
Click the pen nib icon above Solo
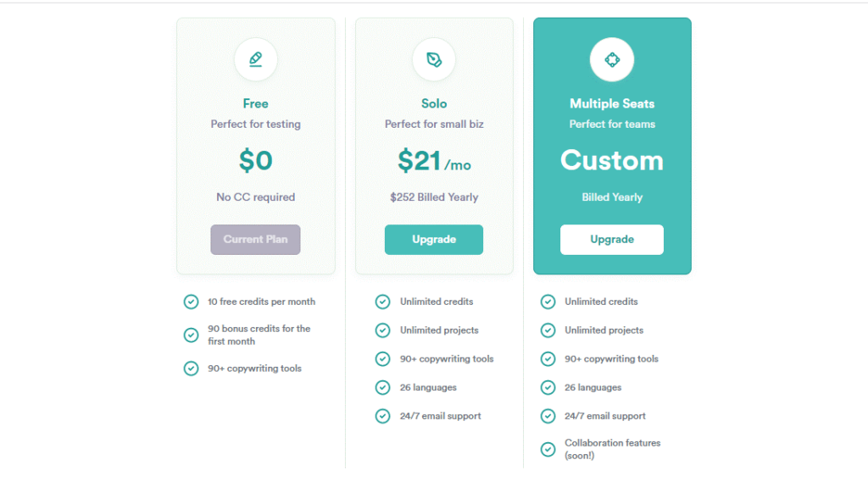click(x=434, y=59)
